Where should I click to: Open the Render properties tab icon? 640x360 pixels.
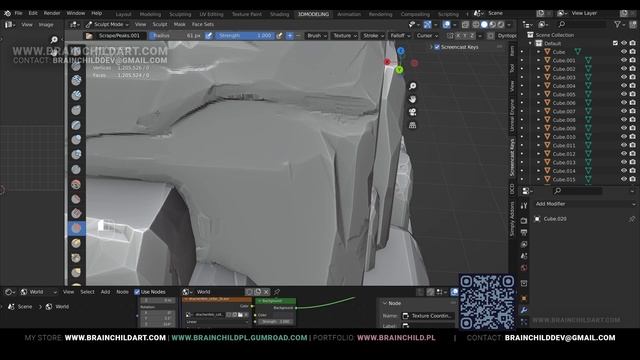(524, 221)
